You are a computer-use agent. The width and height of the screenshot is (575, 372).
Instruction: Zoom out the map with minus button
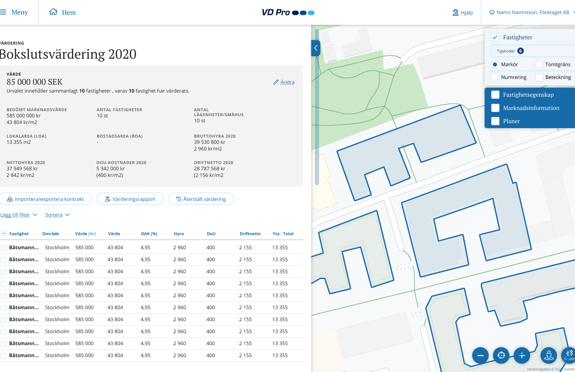click(480, 355)
